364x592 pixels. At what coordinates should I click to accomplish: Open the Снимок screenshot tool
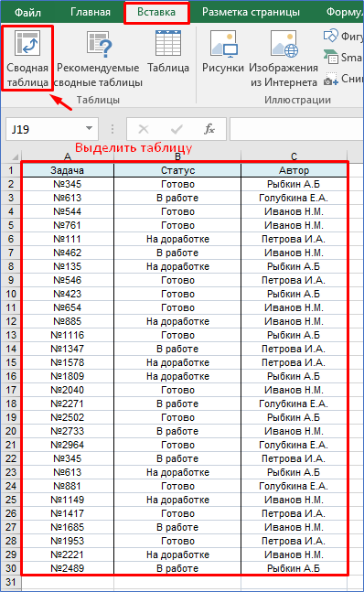(x=342, y=79)
